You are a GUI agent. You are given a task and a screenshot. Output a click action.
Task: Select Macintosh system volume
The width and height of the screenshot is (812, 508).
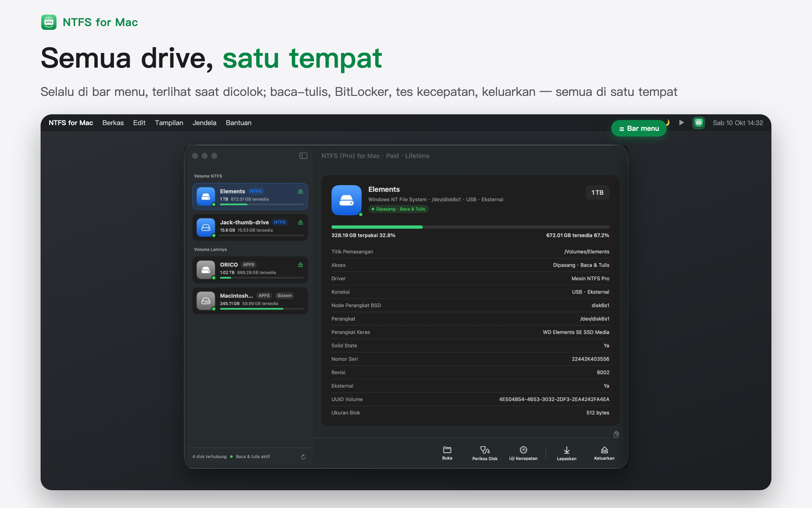(x=250, y=301)
